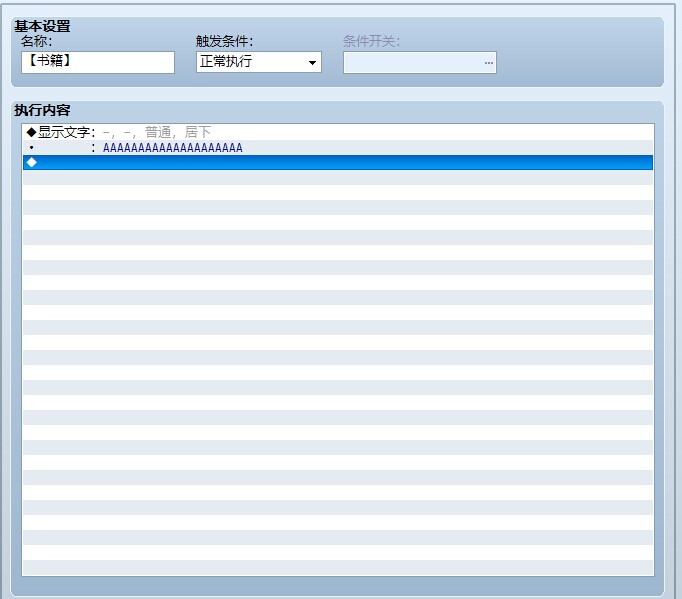Click the 执行内容 section heading

(x=42, y=110)
